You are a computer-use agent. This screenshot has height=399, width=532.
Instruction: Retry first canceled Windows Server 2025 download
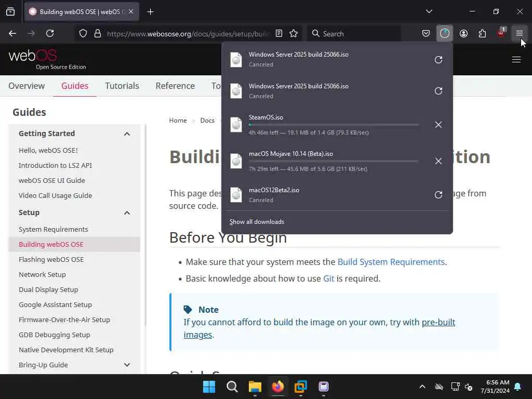pyautogui.click(x=438, y=60)
